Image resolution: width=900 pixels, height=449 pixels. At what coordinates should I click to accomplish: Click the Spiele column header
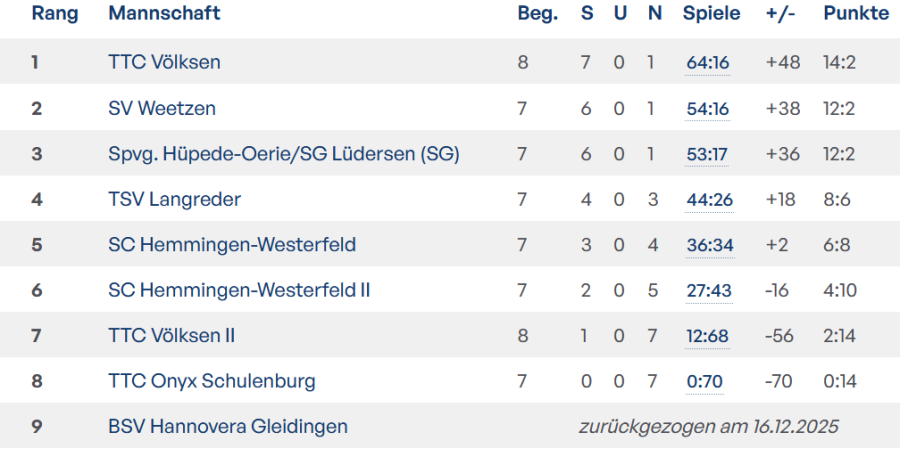point(712,14)
